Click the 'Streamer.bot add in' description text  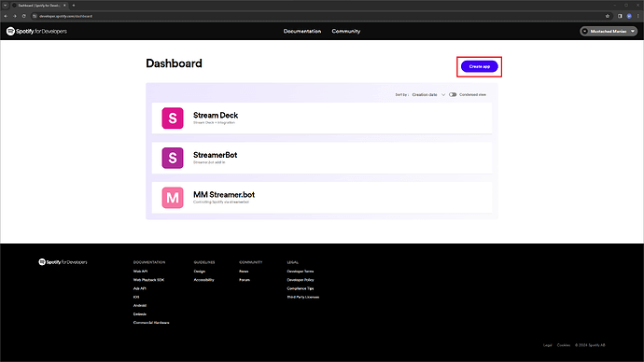coord(209,162)
